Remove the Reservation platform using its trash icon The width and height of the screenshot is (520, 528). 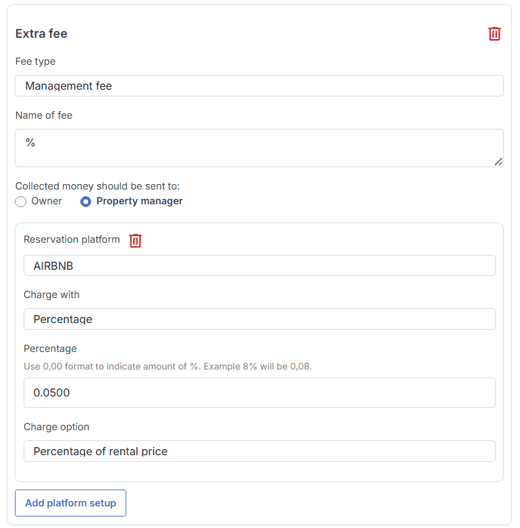[x=135, y=240]
